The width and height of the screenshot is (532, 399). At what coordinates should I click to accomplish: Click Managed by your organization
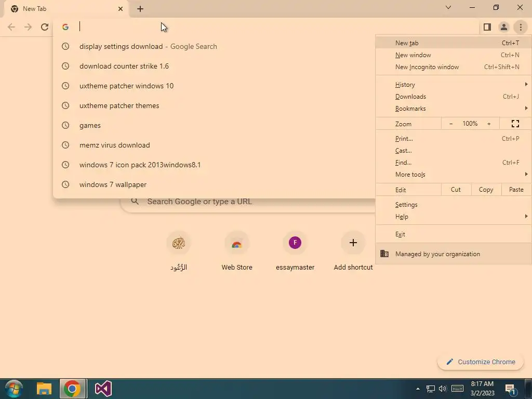(453, 254)
